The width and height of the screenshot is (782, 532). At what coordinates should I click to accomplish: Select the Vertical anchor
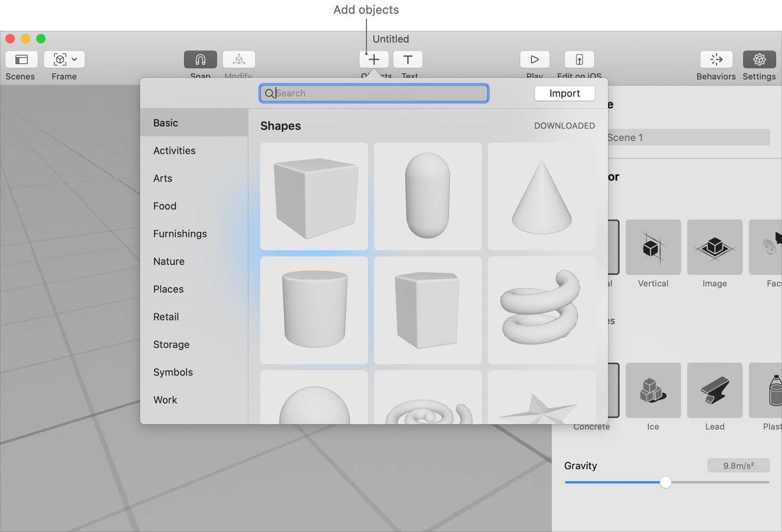(x=653, y=247)
